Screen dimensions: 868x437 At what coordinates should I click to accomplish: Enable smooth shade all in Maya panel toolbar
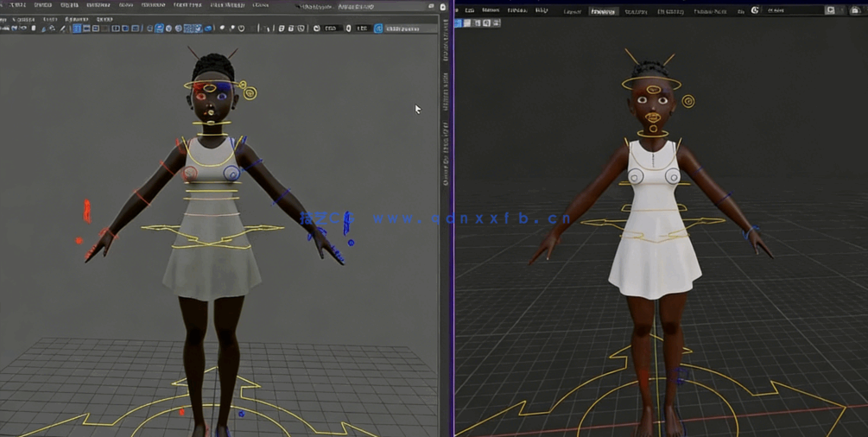[x=159, y=28]
